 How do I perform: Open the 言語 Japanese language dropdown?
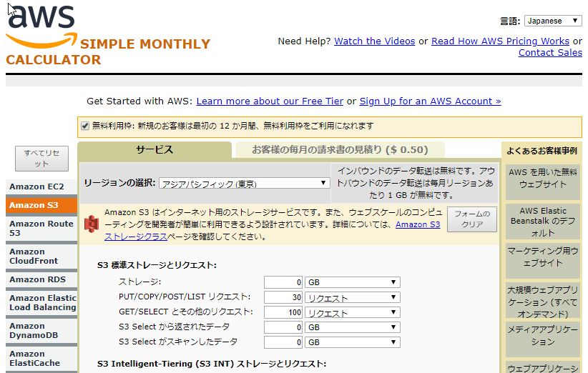[553, 21]
